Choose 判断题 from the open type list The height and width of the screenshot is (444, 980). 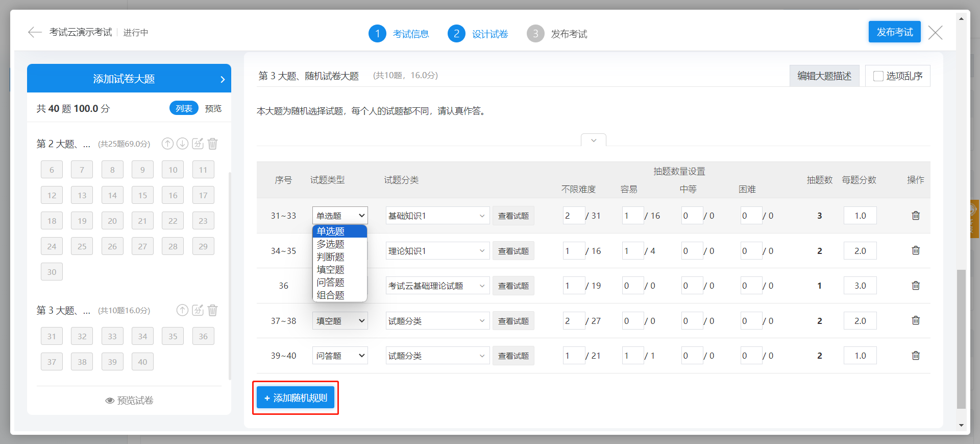(x=331, y=257)
